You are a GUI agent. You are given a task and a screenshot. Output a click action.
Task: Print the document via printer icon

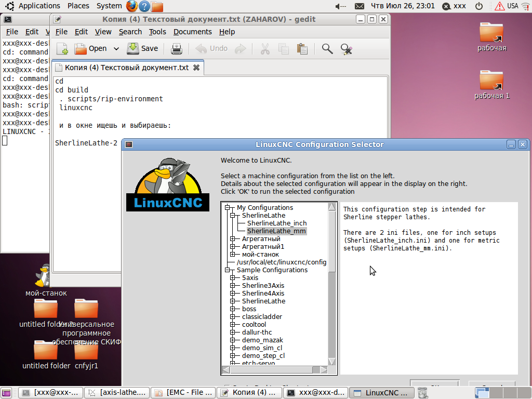pyautogui.click(x=177, y=49)
